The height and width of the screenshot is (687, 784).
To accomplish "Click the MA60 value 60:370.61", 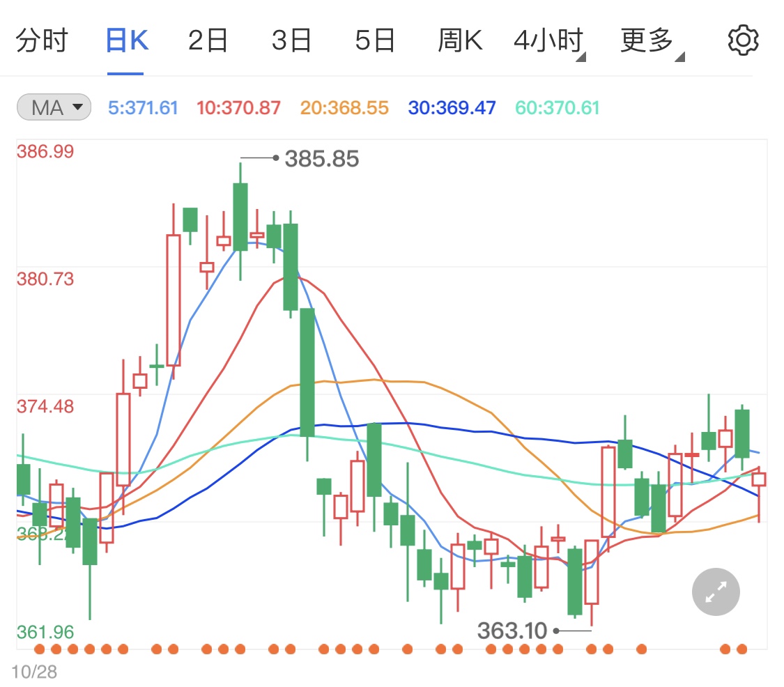I will point(557,108).
